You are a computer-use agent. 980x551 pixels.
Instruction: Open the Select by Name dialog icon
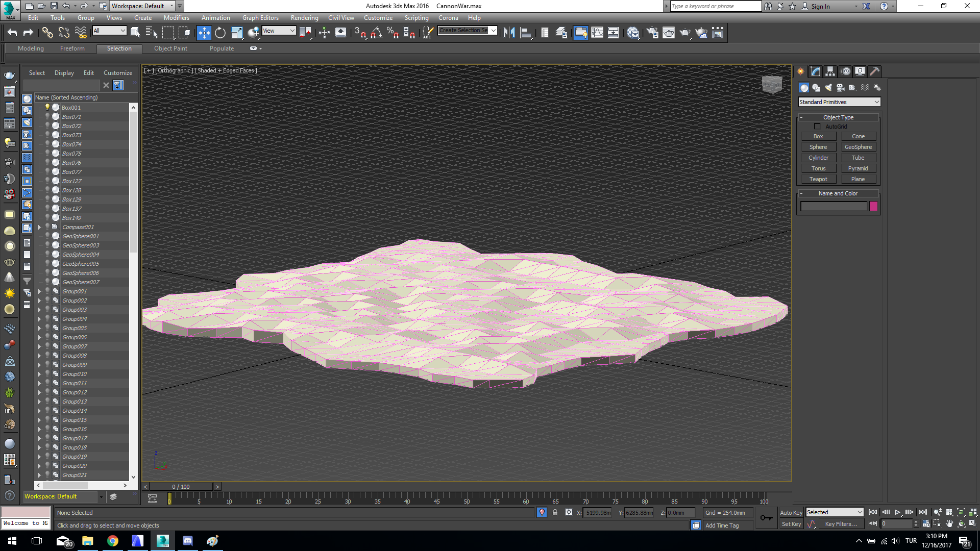click(152, 33)
